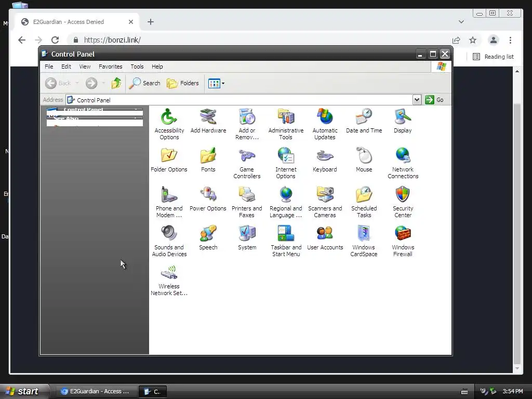Click the on-screen keyboard tray icon
The height and width of the screenshot is (399, 532).
(464, 392)
